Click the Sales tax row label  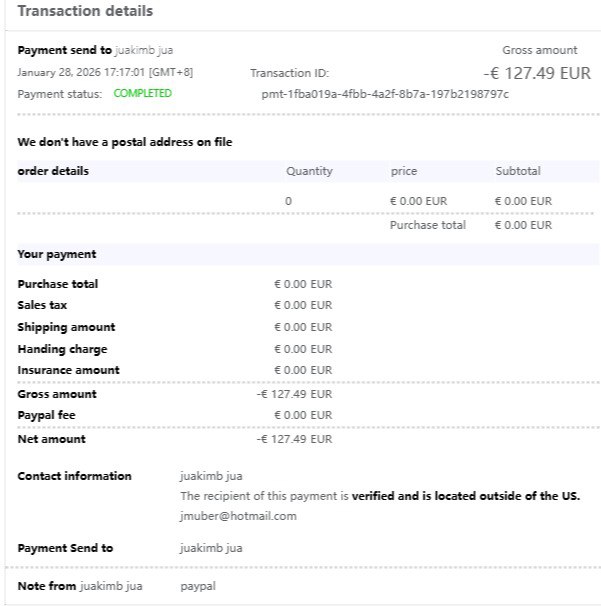[x=42, y=305]
